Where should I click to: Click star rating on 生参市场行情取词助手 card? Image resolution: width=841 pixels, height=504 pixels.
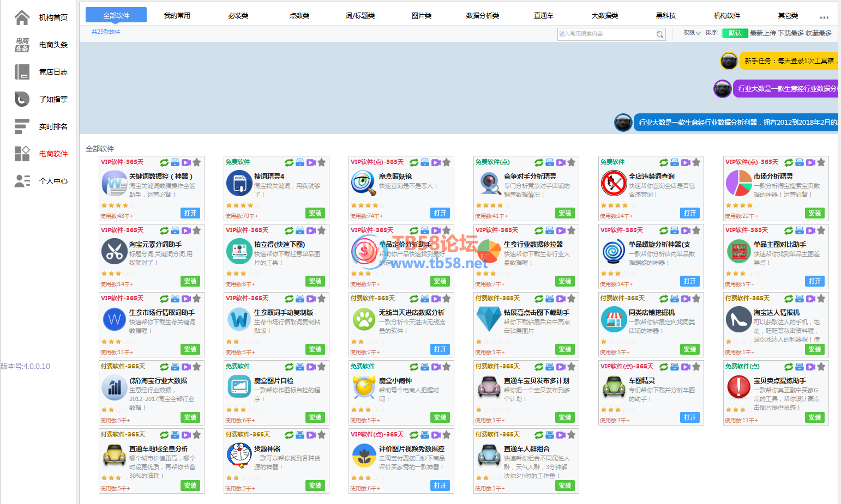(118, 342)
